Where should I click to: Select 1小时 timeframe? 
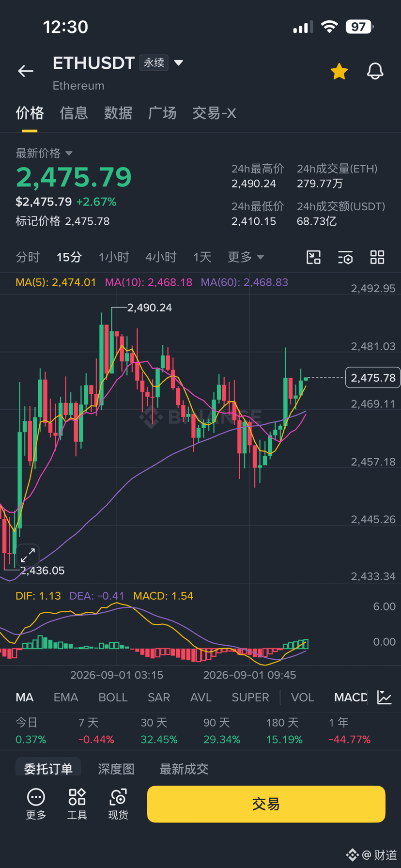pyautogui.click(x=114, y=257)
